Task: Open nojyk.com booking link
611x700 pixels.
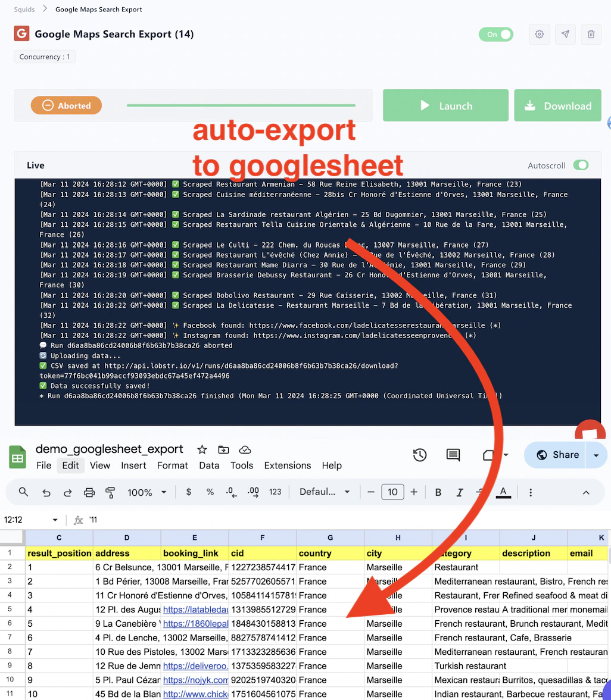Action: click(195, 680)
